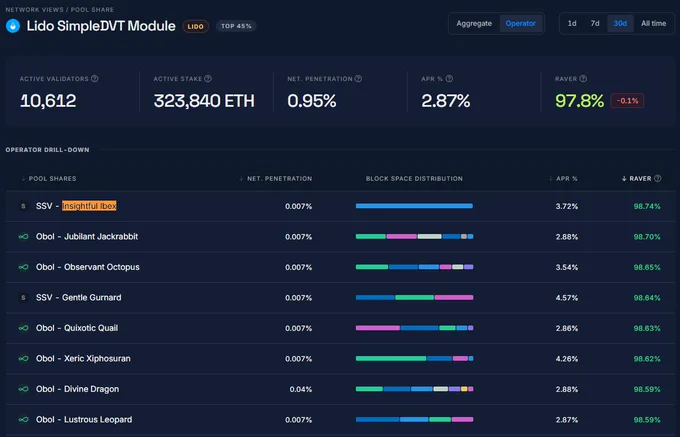Screen dimensions: 680x437
Task: Click the 3.72% APR cell
Action: click(x=566, y=206)
